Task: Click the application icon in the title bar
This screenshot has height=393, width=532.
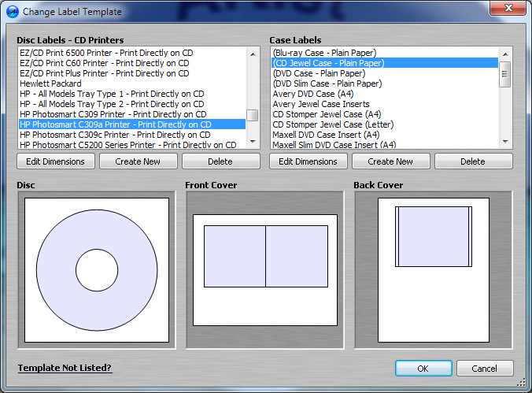Action: pos(11,12)
